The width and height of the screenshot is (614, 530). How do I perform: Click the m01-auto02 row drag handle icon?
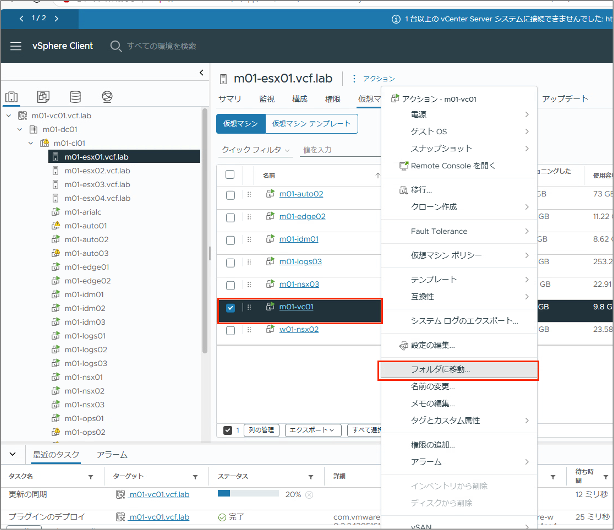(x=249, y=194)
